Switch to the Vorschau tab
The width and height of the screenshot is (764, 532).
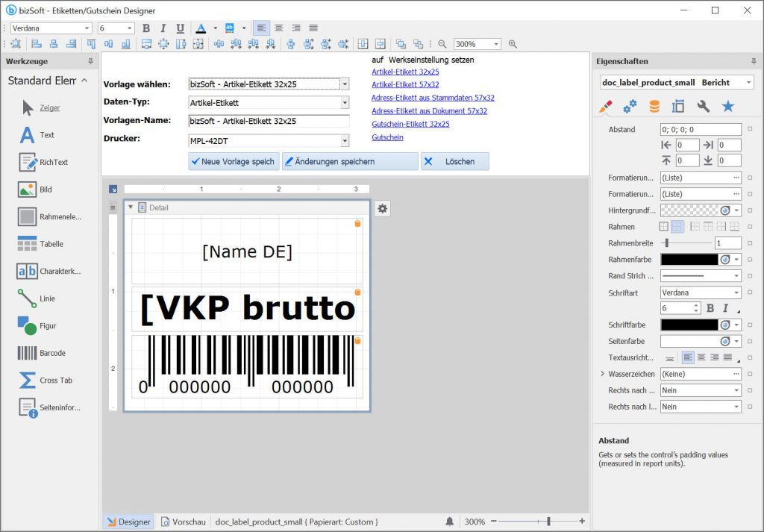(x=184, y=522)
